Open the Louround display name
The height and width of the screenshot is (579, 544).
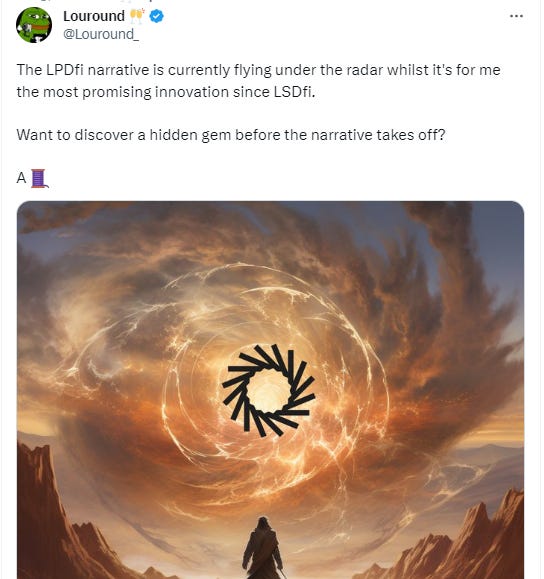click(x=94, y=16)
